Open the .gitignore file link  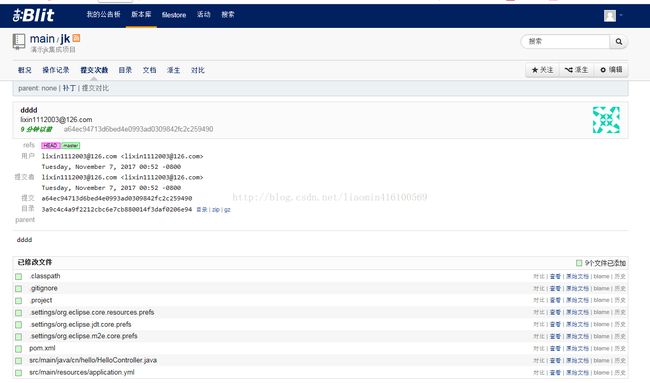[44, 288]
